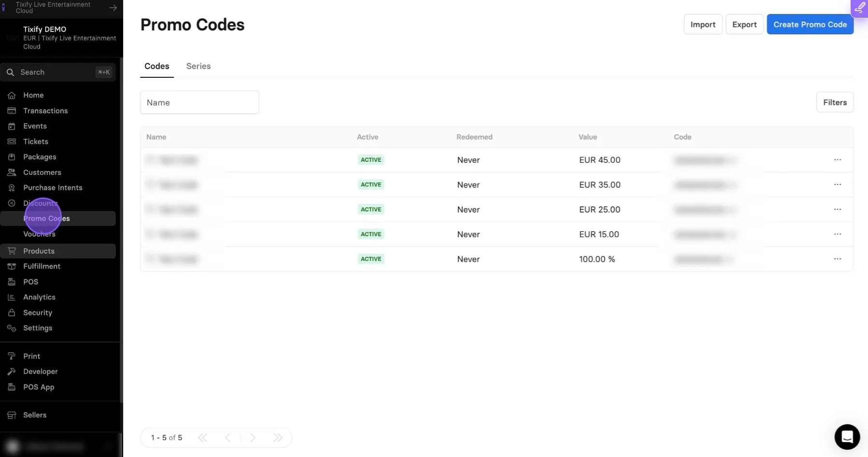Open Analytics from the sidebar
Image resolution: width=868 pixels, height=457 pixels.
[x=58, y=297]
